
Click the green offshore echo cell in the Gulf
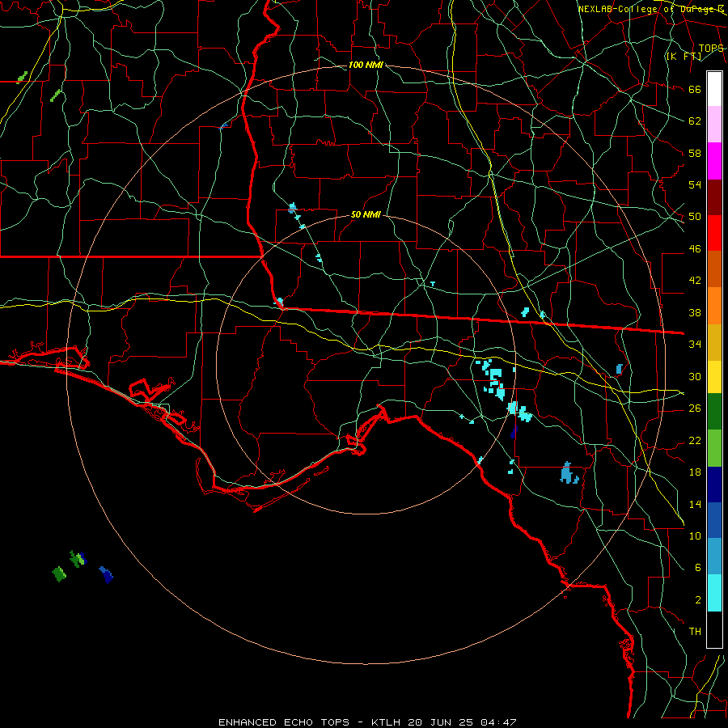(x=59, y=574)
